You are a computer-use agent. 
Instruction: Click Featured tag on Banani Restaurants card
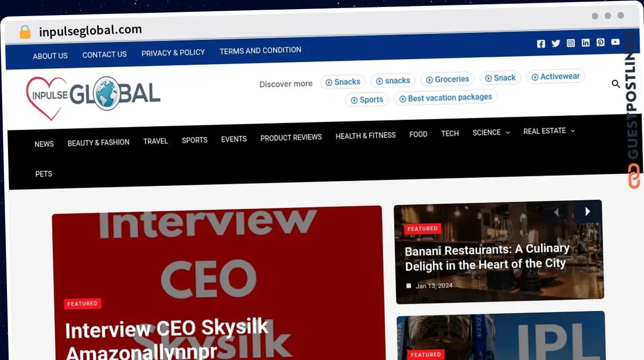click(x=423, y=228)
